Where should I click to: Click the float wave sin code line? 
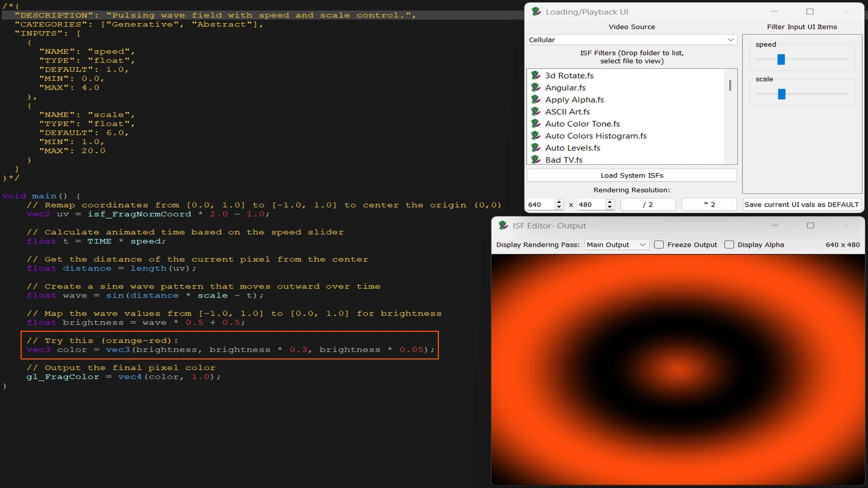click(145, 296)
